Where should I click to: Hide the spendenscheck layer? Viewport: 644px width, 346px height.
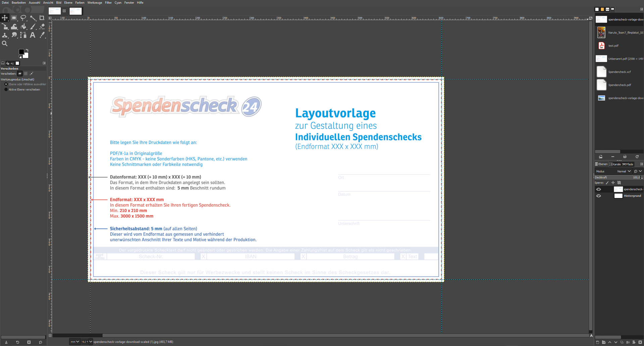tap(599, 189)
